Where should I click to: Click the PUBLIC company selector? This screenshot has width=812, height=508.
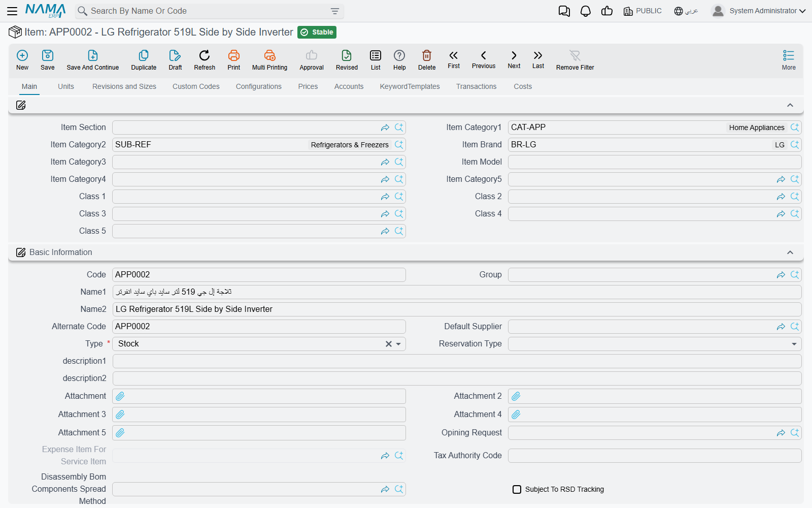coord(642,11)
